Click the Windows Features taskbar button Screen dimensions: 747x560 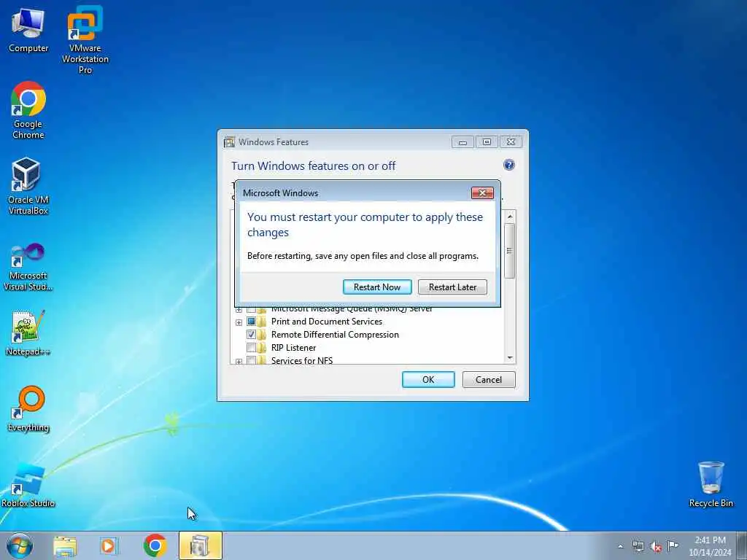coord(201,545)
